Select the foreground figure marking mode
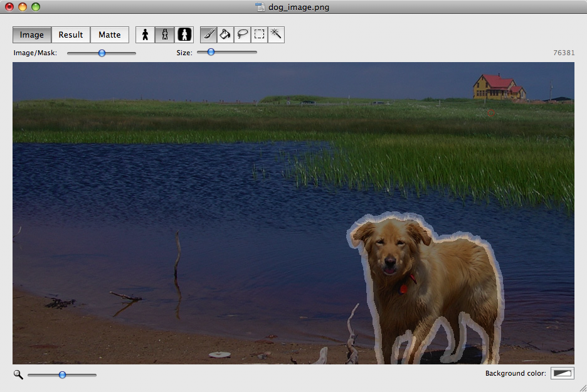This screenshot has width=587, height=392. 145,34
